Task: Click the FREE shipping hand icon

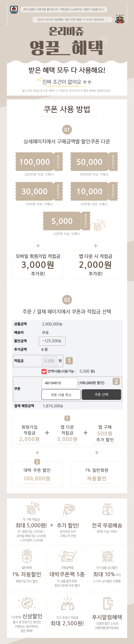Action: pyautogui.click(x=107, y=509)
